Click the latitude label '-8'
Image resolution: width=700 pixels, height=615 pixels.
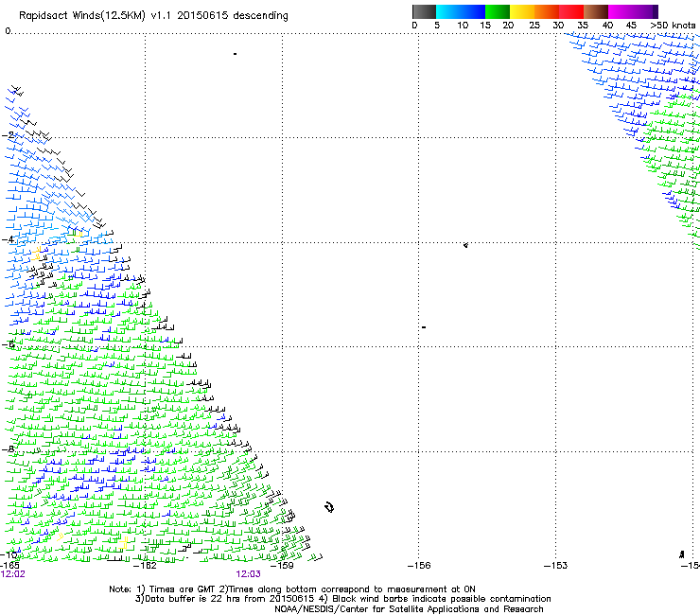click(9, 449)
